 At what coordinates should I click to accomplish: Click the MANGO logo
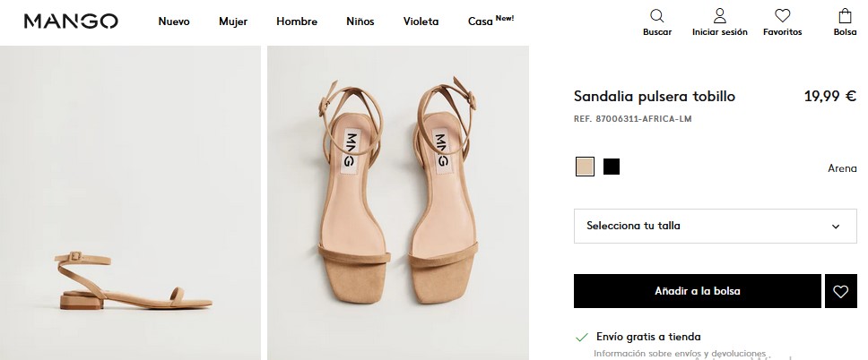point(71,21)
